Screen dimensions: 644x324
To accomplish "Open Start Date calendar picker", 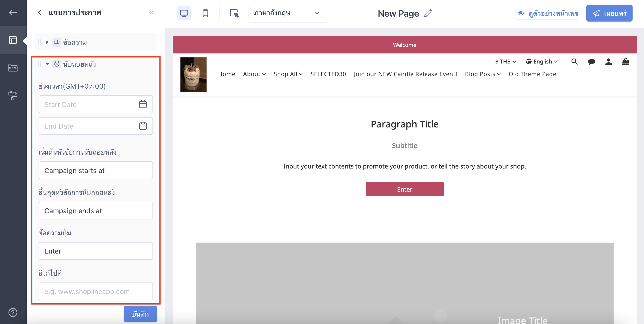I will pyautogui.click(x=143, y=104).
